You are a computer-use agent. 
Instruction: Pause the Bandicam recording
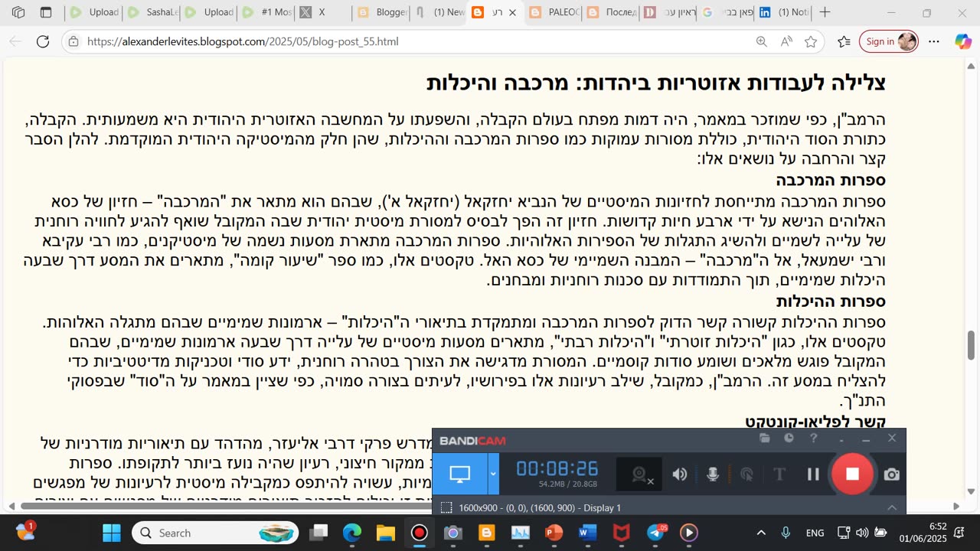813,474
